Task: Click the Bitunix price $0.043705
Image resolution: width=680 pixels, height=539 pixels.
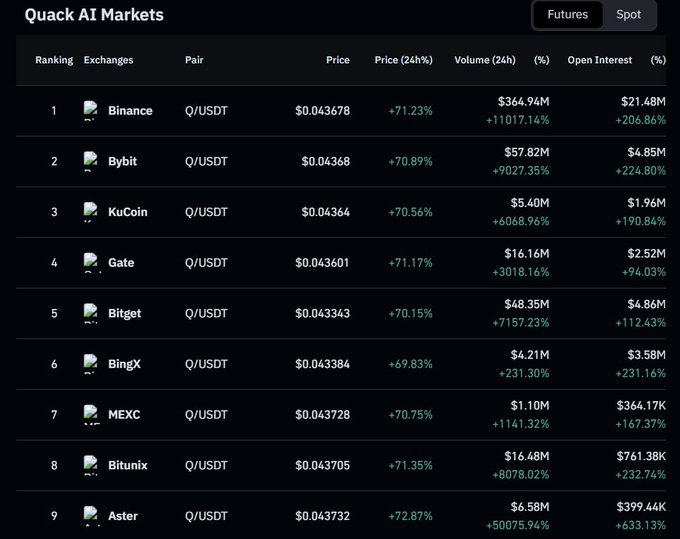Action: pos(322,465)
